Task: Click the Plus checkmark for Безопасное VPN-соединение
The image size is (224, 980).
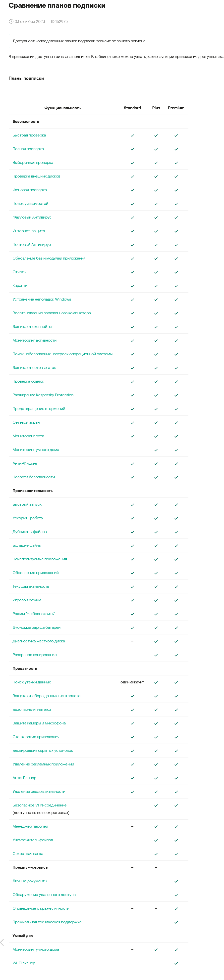Action: coord(156,805)
